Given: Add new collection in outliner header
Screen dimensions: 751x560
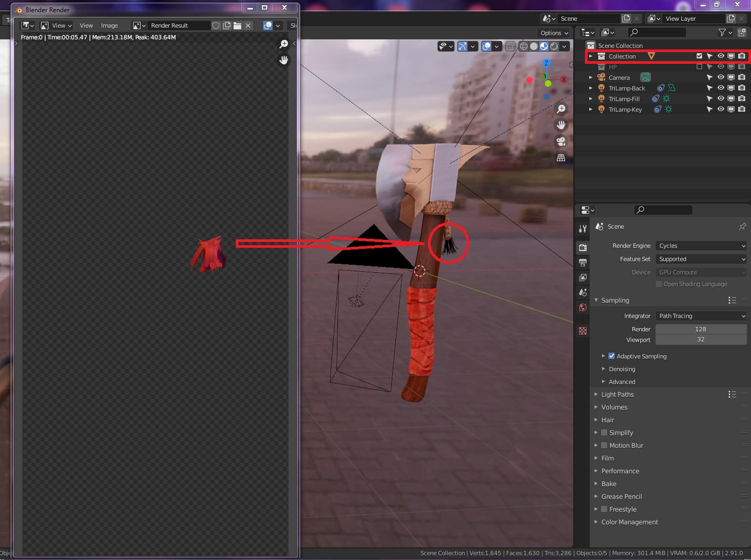Looking at the screenshot, I should pyautogui.click(x=742, y=32).
